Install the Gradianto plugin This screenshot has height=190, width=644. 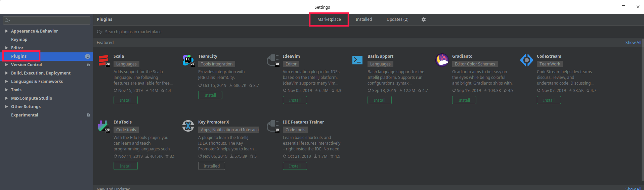[x=464, y=100]
